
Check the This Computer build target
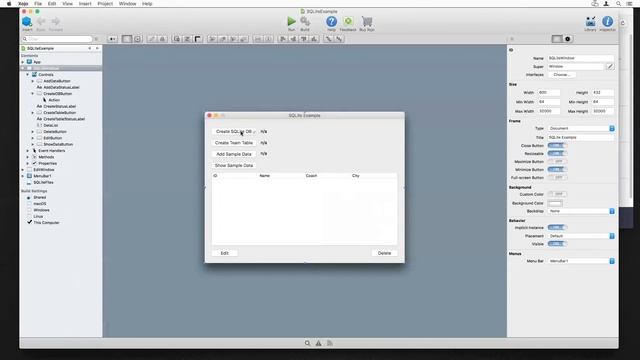pos(29,222)
